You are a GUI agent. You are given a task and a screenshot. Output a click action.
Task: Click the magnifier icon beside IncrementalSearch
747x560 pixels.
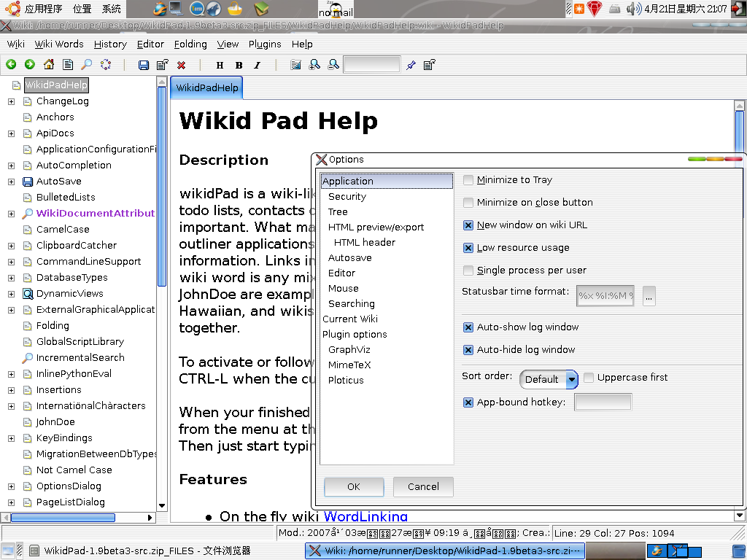pos(28,357)
